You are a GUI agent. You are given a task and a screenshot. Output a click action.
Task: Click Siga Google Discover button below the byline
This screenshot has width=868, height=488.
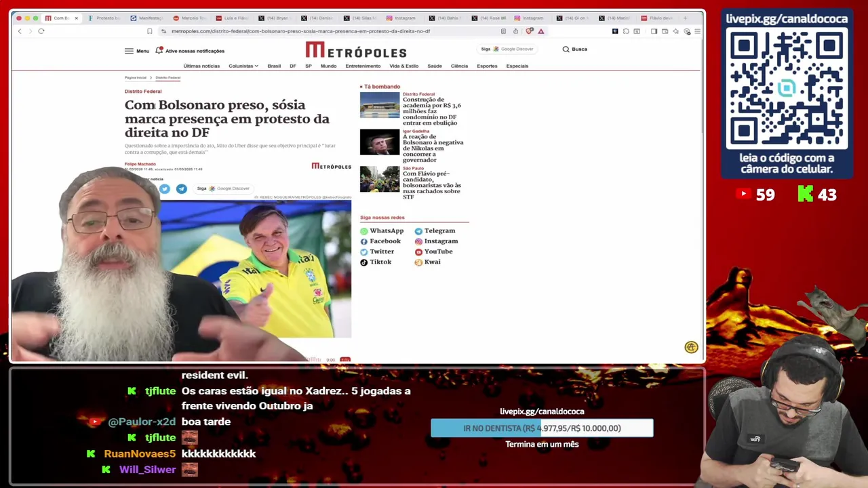pyautogui.click(x=224, y=188)
